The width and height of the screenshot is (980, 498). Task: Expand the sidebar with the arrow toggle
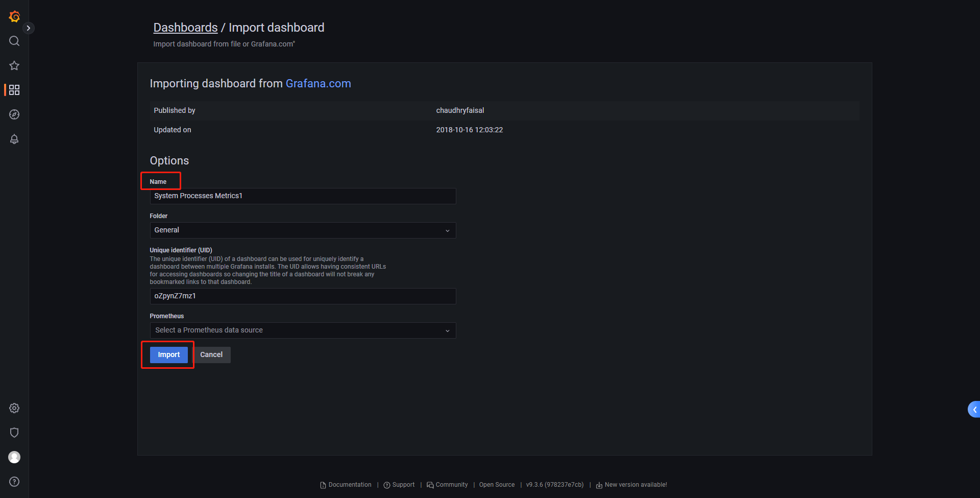click(x=29, y=28)
